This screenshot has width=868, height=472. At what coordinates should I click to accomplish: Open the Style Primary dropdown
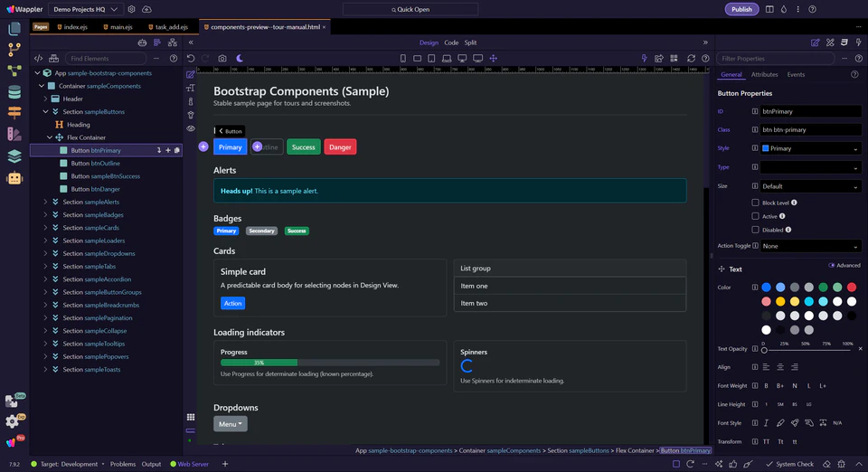[810, 148]
